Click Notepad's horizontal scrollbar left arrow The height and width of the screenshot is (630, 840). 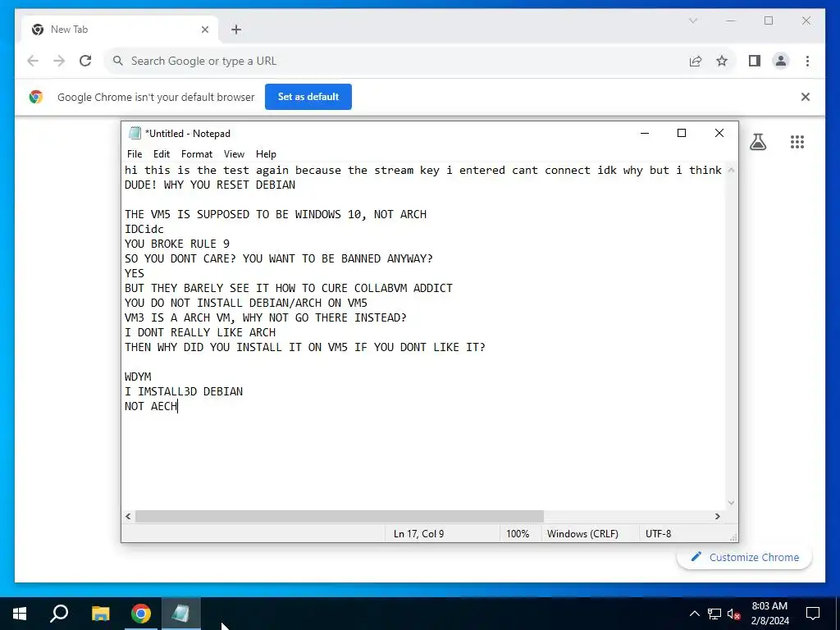[x=128, y=517]
